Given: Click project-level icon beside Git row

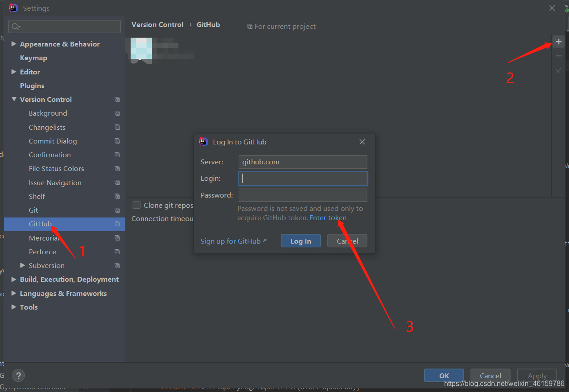Looking at the screenshot, I should [x=117, y=210].
